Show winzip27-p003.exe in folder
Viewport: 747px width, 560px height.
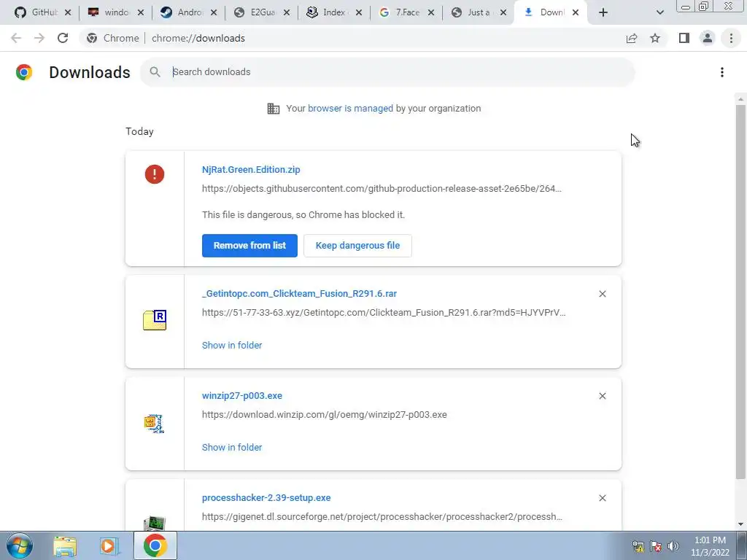(x=232, y=447)
